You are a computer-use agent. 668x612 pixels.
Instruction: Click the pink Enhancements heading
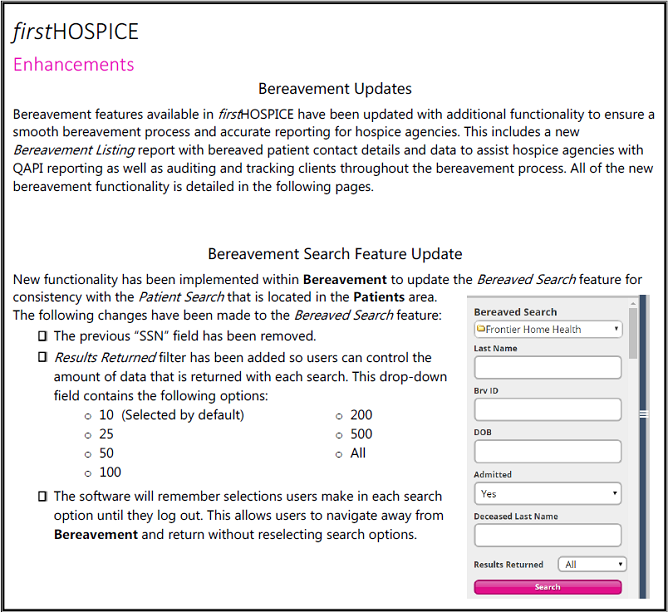click(73, 65)
